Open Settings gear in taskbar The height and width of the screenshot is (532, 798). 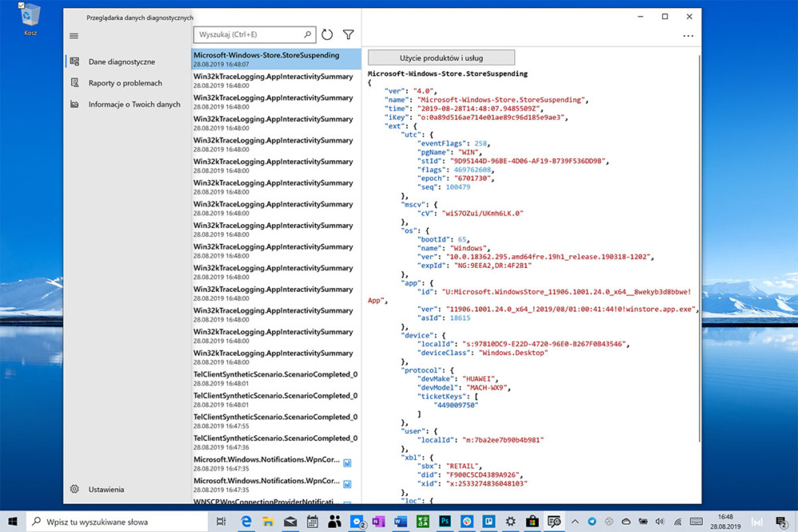point(511,522)
